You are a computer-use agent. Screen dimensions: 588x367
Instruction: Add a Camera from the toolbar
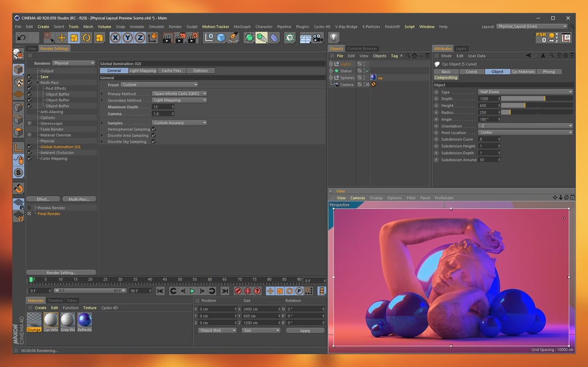pyautogui.click(x=318, y=37)
